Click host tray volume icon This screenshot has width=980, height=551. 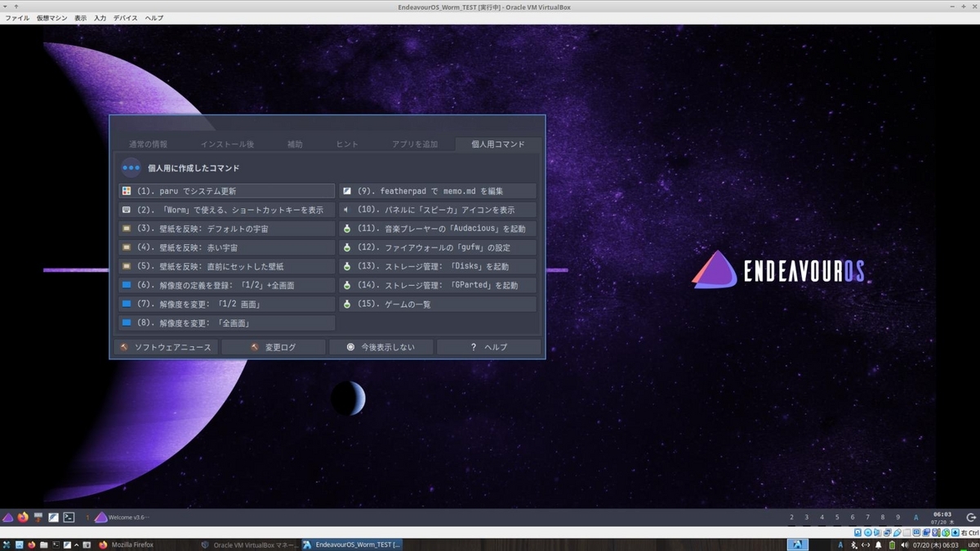coord(904,544)
